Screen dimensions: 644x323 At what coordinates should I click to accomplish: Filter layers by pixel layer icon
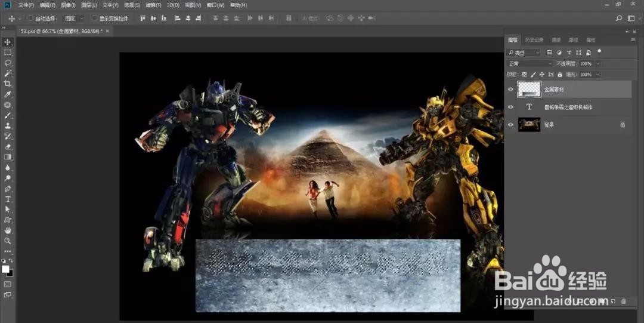coord(549,53)
